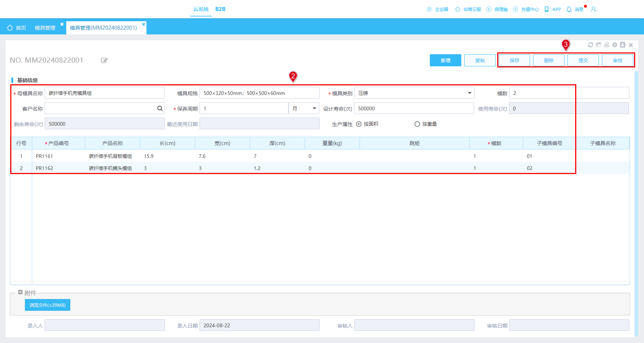Click the 审核 button
The width and height of the screenshot is (644, 343).
pos(618,60)
